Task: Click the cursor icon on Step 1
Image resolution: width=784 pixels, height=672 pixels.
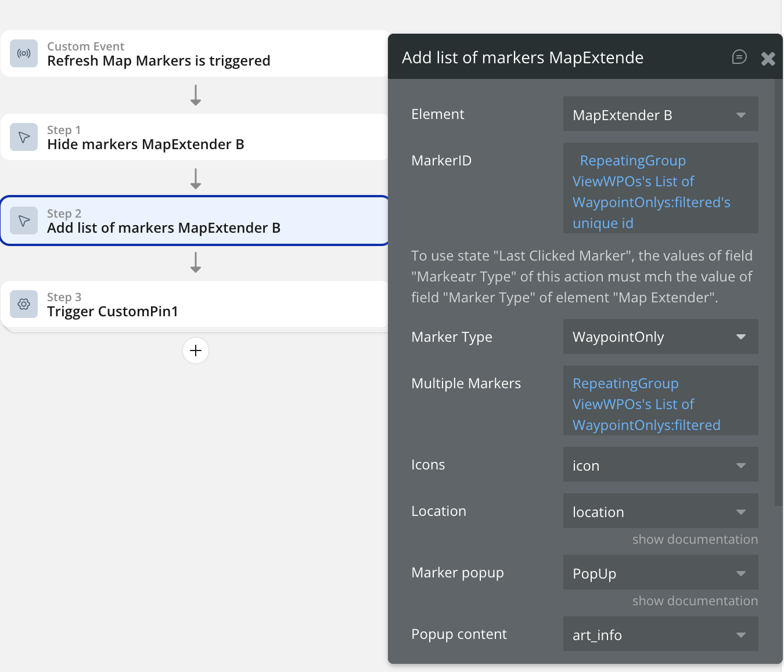Action: pyautogui.click(x=24, y=137)
